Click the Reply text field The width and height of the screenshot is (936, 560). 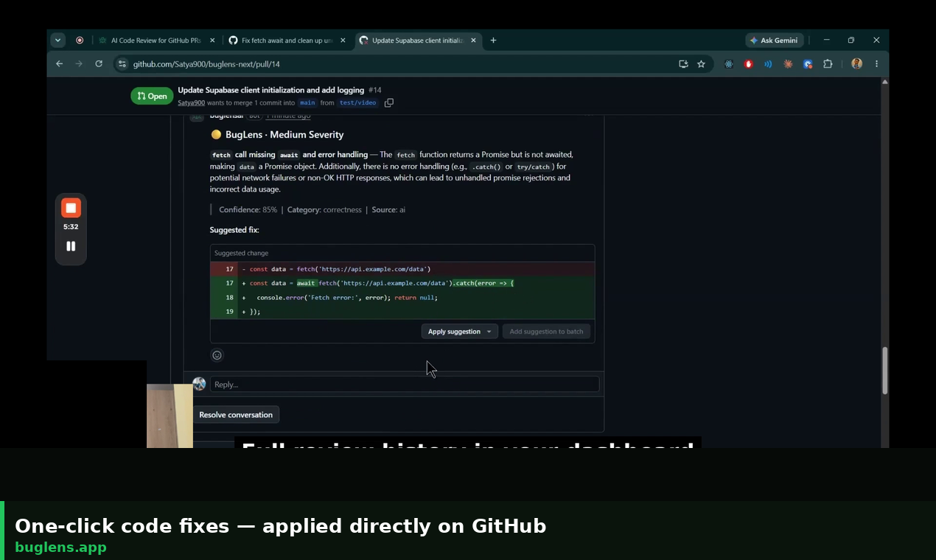(x=405, y=384)
